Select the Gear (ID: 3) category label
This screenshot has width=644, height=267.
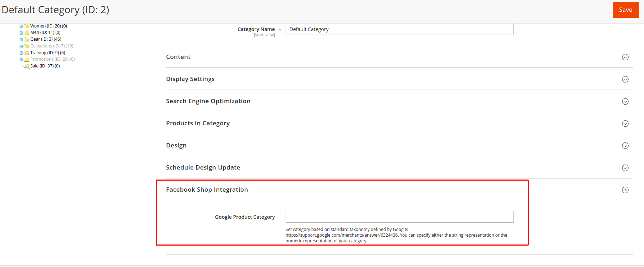pyautogui.click(x=46, y=39)
